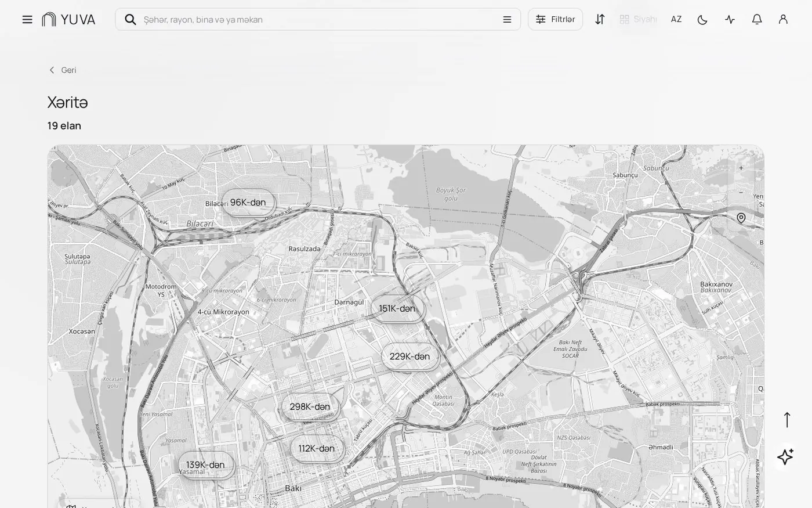The height and width of the screenshot is (508, 812).
Task: Open the AI sparkle assistant button
Action: pyautogui.click(x=785, y=456)
